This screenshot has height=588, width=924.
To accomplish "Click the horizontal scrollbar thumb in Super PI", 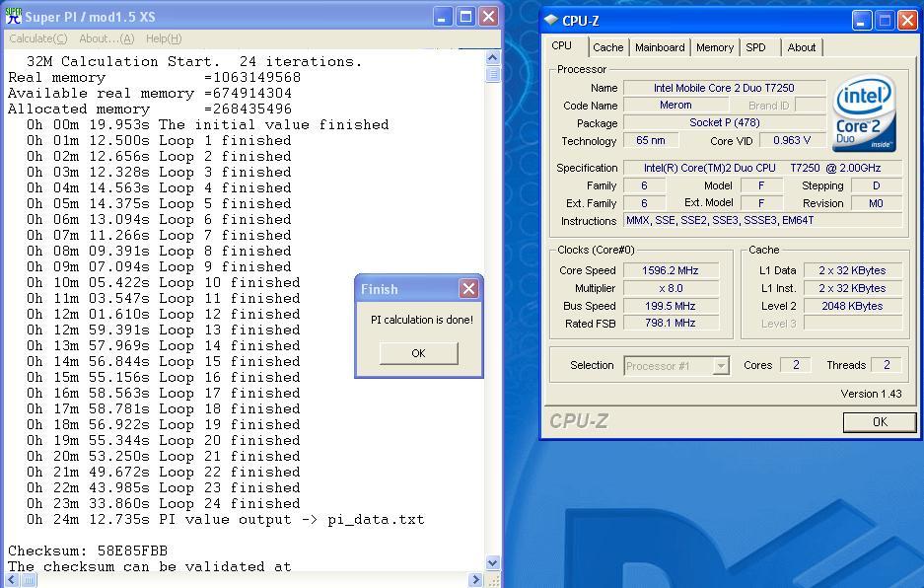I will [28, 580].
